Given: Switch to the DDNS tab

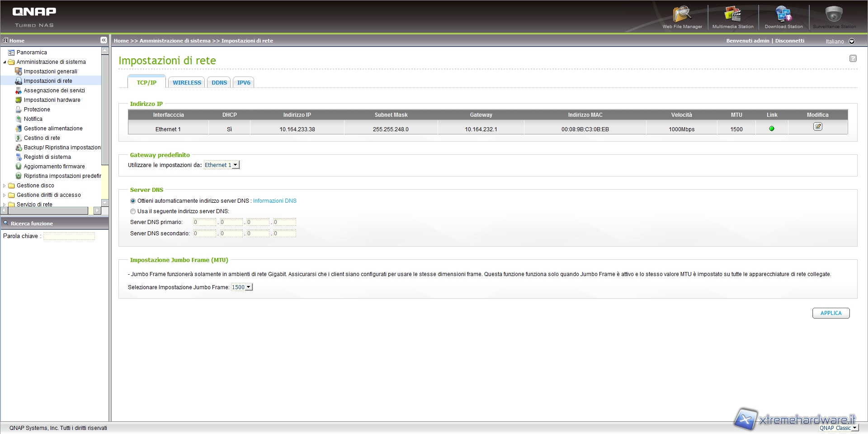Looking at the screenshot, I should (219, 83).
